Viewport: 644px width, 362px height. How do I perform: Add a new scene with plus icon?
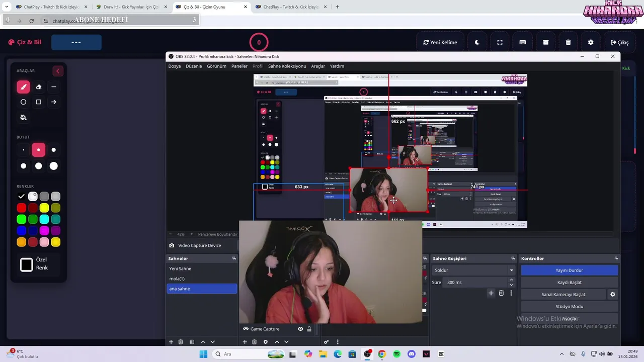171,342
